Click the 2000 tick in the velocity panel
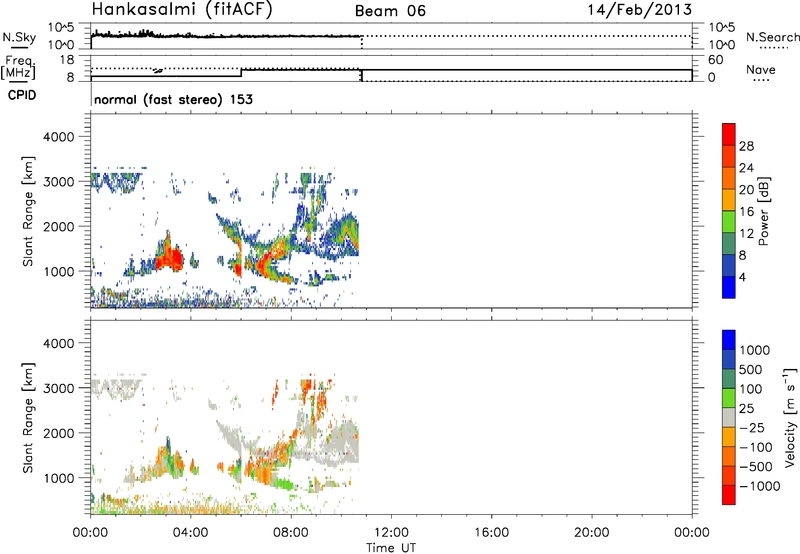This screenshot has width=800, height=554. pos(58,433)
